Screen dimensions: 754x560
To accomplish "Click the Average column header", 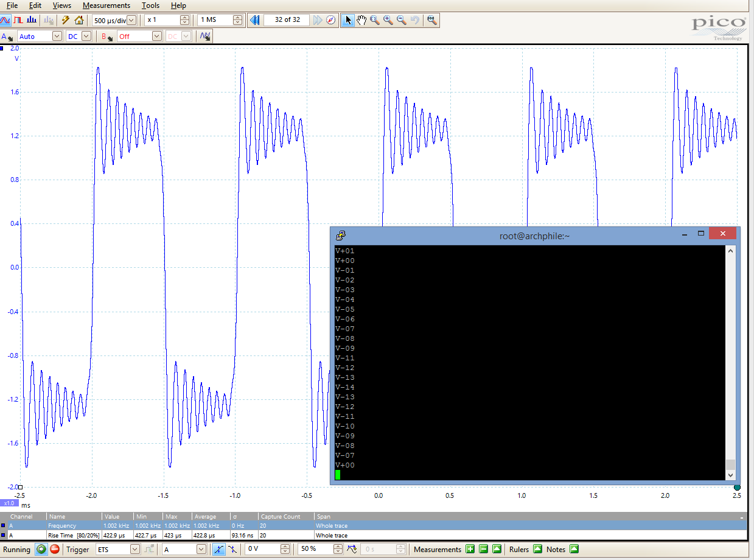I will tap(211, 517).
